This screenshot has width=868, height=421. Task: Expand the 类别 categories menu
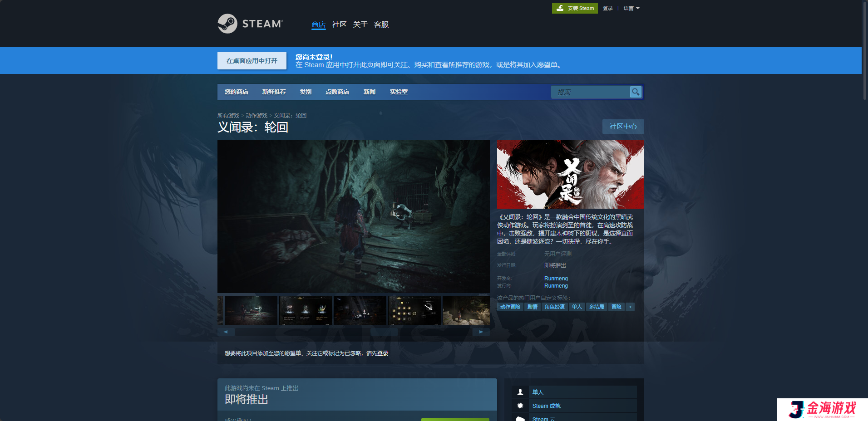306,92
